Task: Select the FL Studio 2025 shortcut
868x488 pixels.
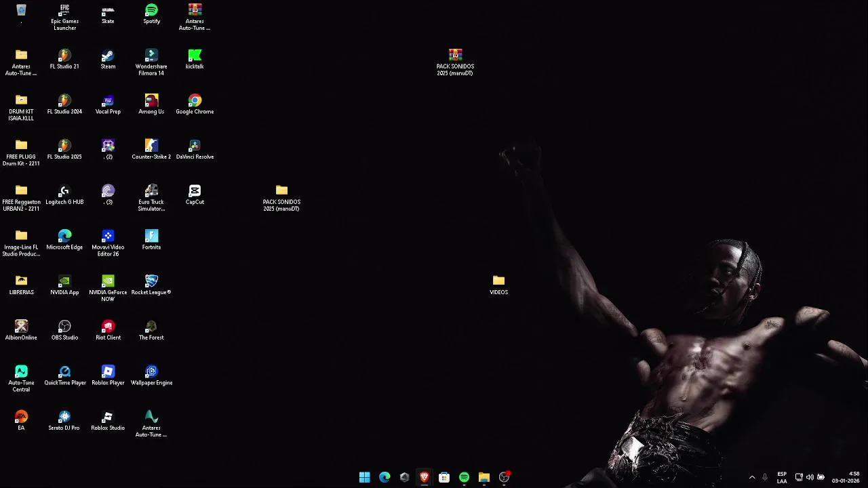Action: click(64, 150)
